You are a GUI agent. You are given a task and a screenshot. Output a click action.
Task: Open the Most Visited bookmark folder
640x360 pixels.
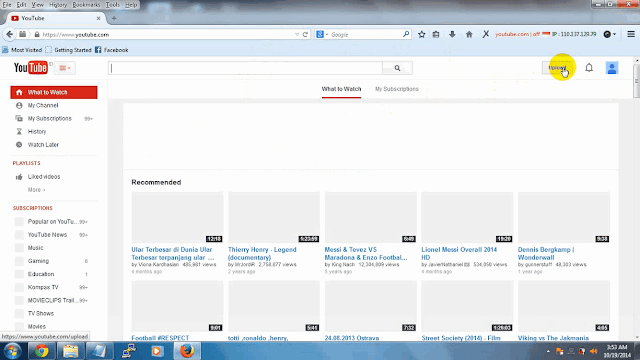(22, 50)
